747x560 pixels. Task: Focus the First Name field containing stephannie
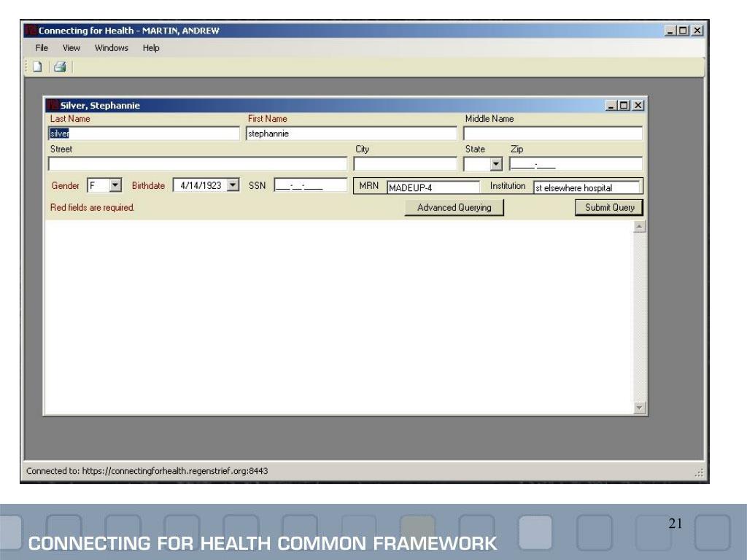tap(352, 133)
